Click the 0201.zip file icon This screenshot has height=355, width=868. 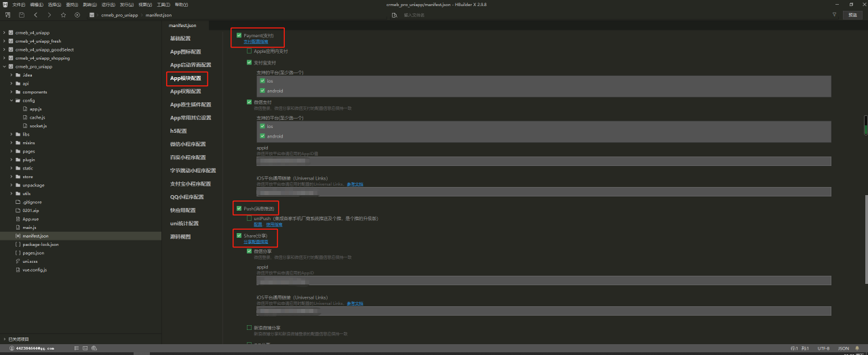coord(18,210)
